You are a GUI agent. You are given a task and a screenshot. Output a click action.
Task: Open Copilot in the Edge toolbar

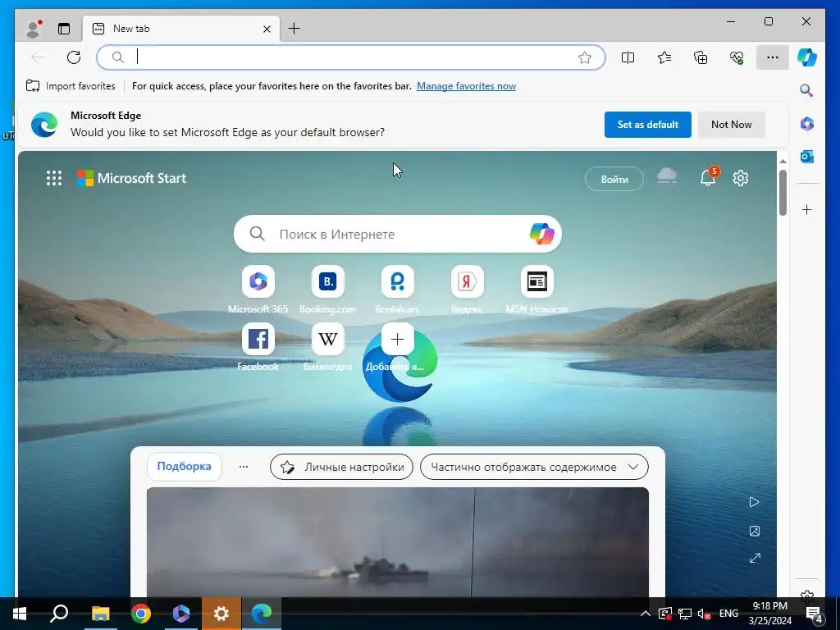[x=807, y=57]
